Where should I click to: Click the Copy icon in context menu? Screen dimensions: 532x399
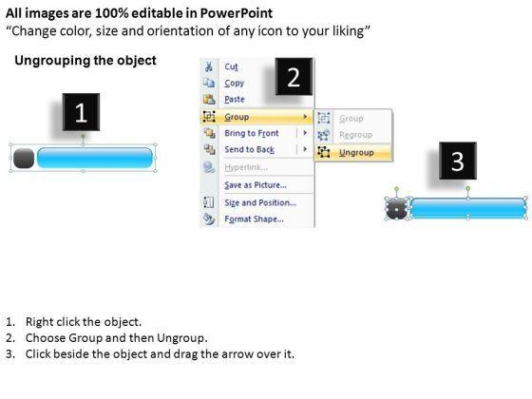[x=209, y=83]
